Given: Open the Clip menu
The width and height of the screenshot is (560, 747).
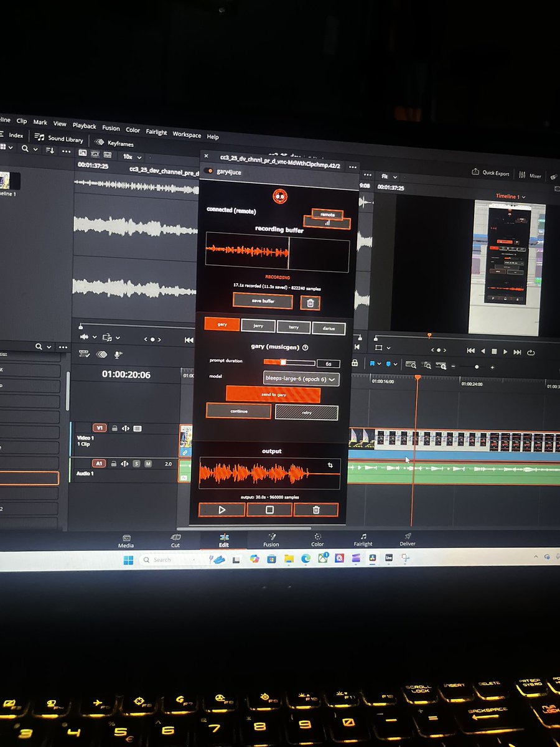Looking at the screenshot, I should (x=22, y=121).
